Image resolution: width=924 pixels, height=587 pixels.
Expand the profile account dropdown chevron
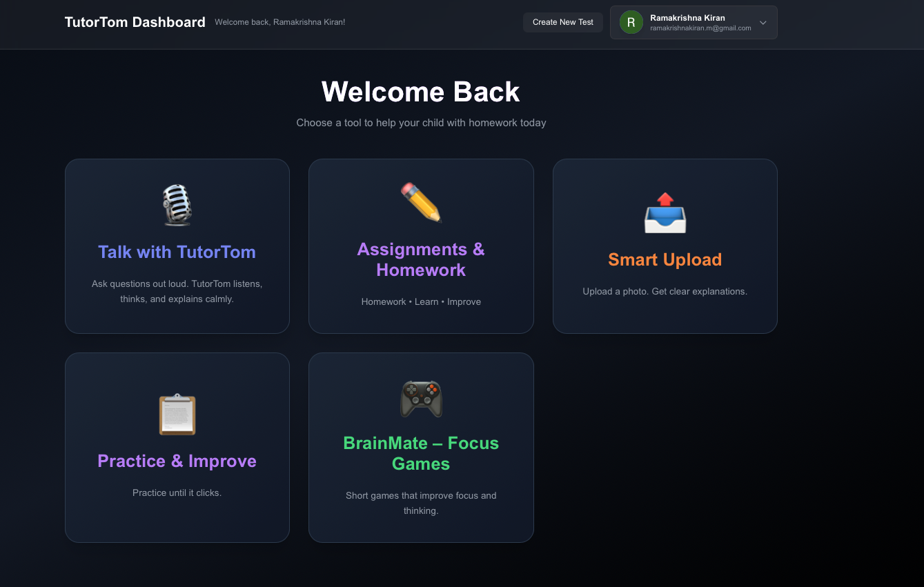click(763, 23)
